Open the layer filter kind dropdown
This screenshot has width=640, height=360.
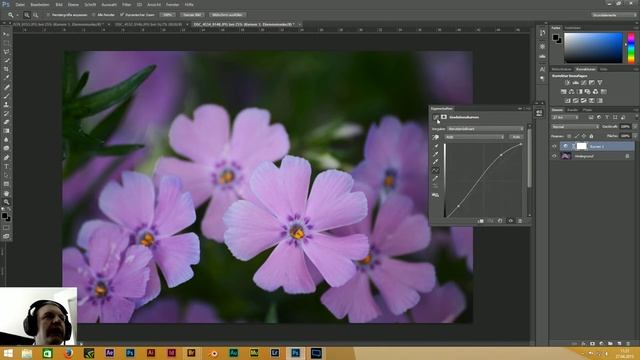pos(565,117)
